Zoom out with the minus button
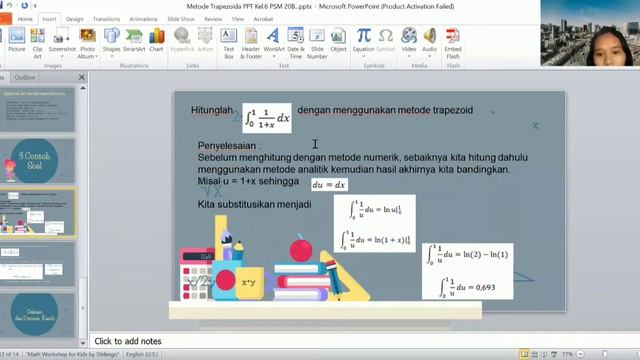Screen dimensions: 640x360 coord(580,354)
